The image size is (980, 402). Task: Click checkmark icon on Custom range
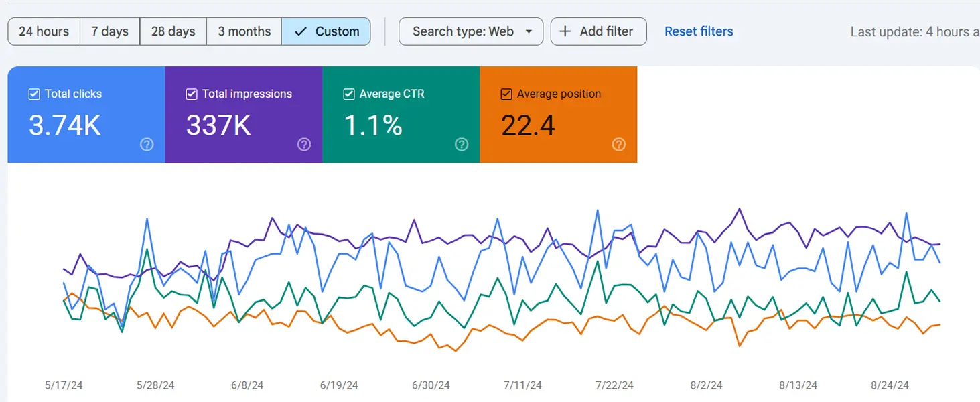tap(301, 31)
